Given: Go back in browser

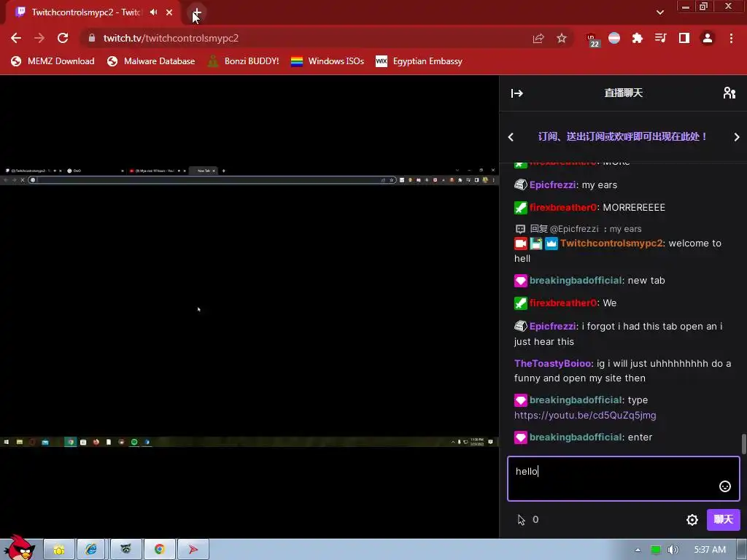Looking at the screenshot, I should pyautogui.click(x=16, y=38).
